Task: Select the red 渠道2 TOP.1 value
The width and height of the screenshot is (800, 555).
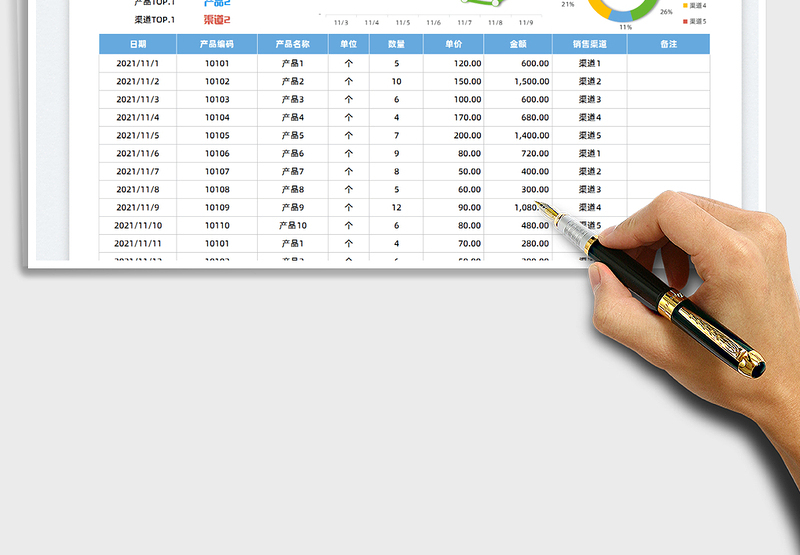Action: (x=217, y=19)
